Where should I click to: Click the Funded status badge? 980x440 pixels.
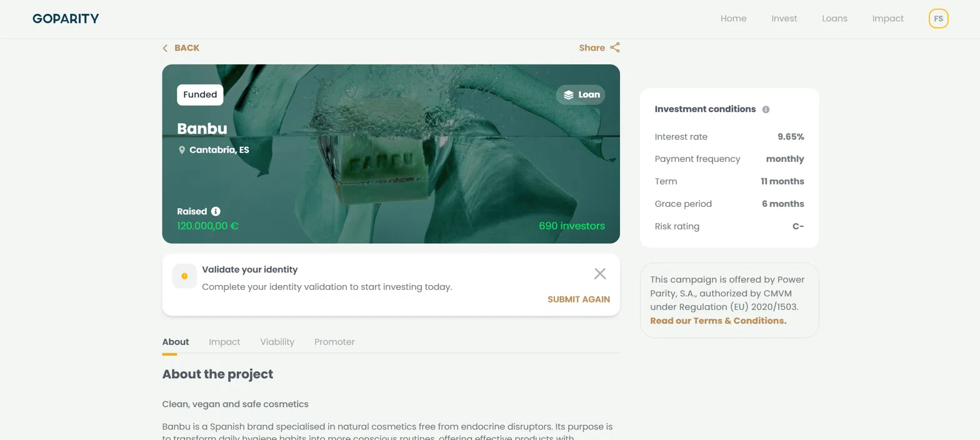coord(200,95)
